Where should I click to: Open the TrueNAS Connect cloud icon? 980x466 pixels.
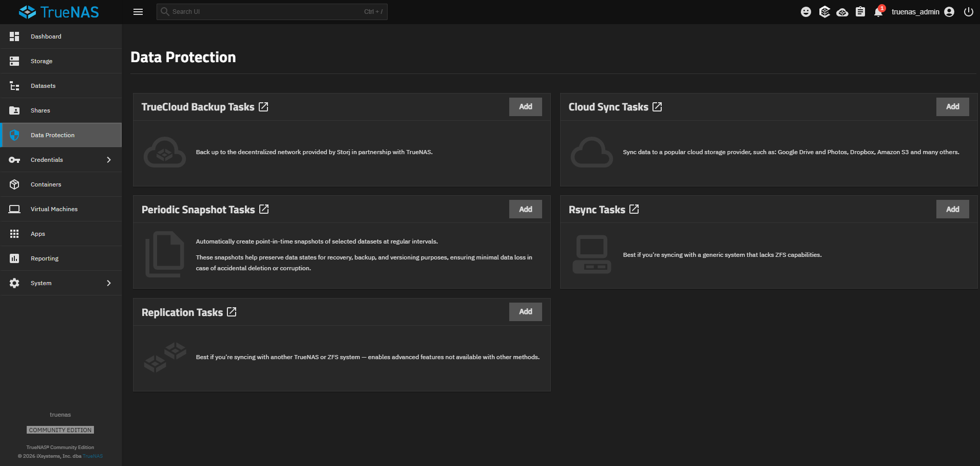point(842,12)
